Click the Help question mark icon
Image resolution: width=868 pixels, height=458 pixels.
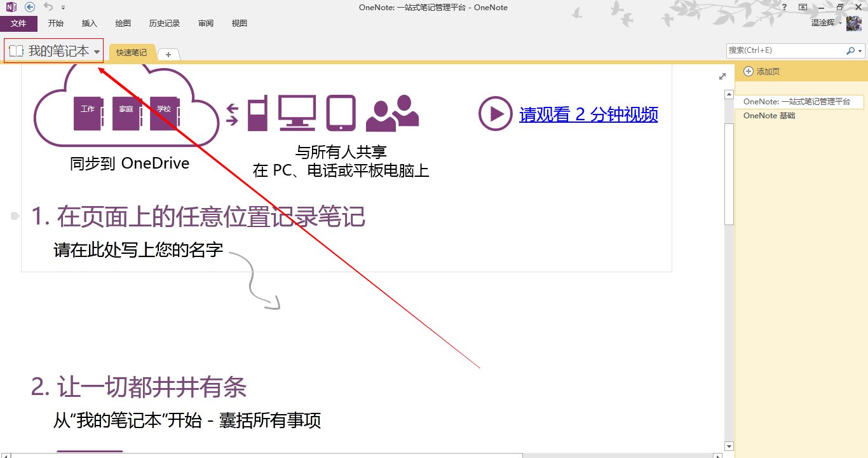[783, 7]
